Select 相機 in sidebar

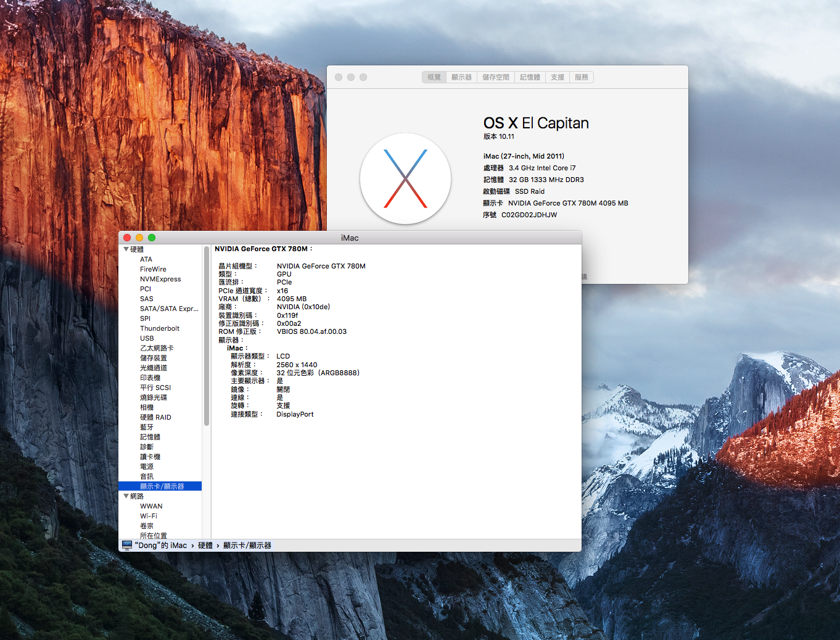point(147,407)
